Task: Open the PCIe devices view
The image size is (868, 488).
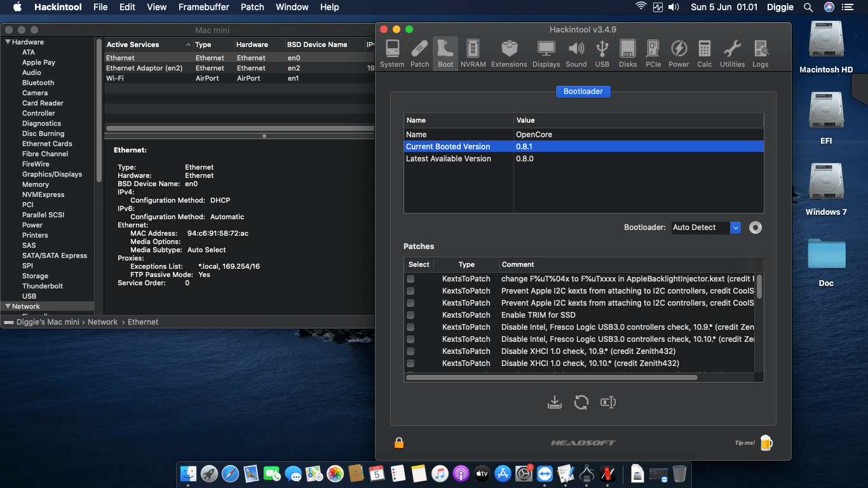Action: click(x=653, y=53)
